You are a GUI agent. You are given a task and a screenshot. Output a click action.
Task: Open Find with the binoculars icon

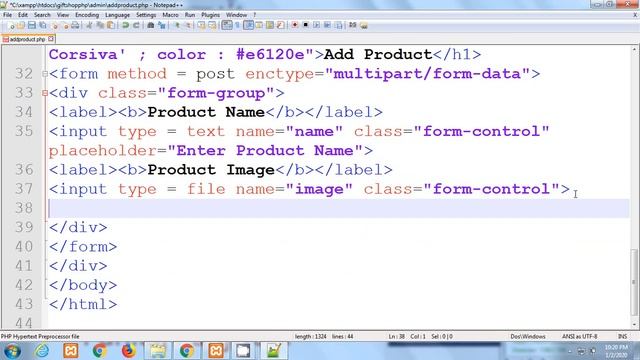click(151, 25)
